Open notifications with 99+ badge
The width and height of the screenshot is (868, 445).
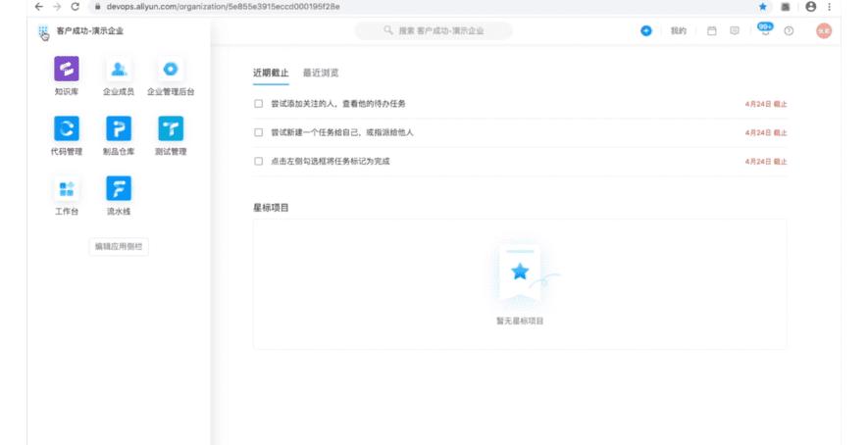(766, 29)
